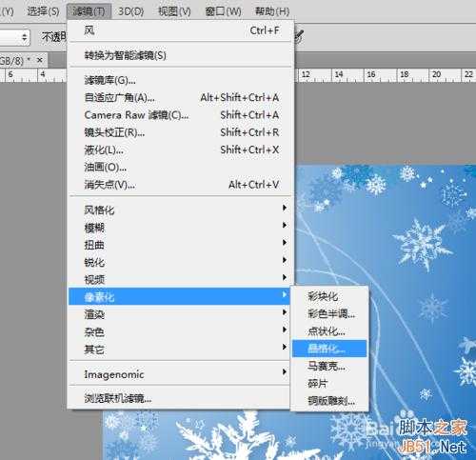Select 自适应广角(A)... filter
Viewport: 476px width, 460px height.
tap(180, 97)
